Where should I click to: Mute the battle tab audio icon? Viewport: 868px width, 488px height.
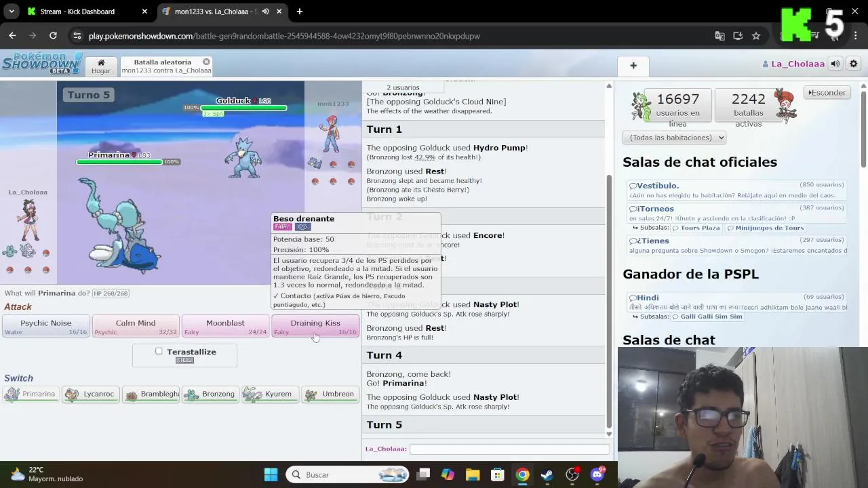point(265,12)
